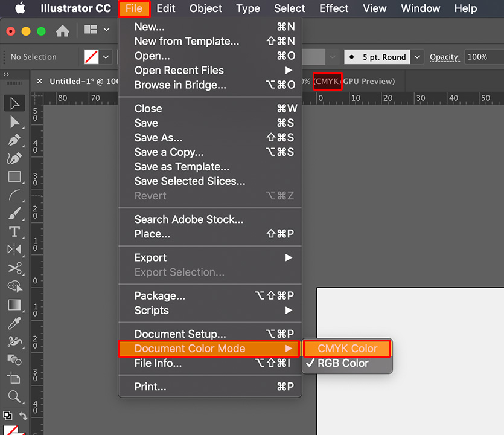Select the Arc tool
The height and width of the screenshot is (435, 504).
pos(14,195)
